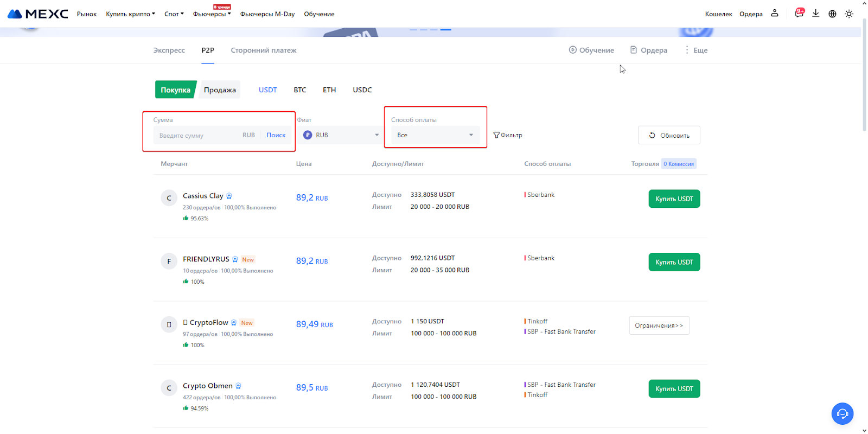Expand the Фьючерсы menu

tap(212, 14)
